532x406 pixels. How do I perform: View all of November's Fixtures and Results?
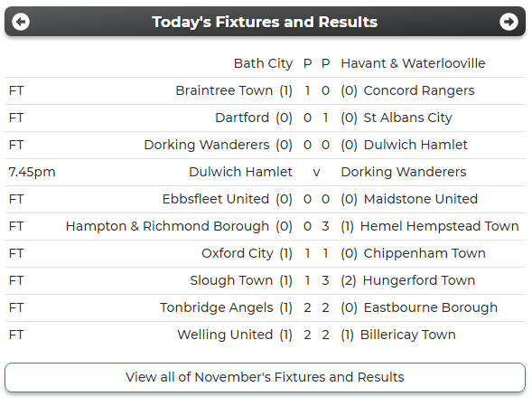coord(265,377)
